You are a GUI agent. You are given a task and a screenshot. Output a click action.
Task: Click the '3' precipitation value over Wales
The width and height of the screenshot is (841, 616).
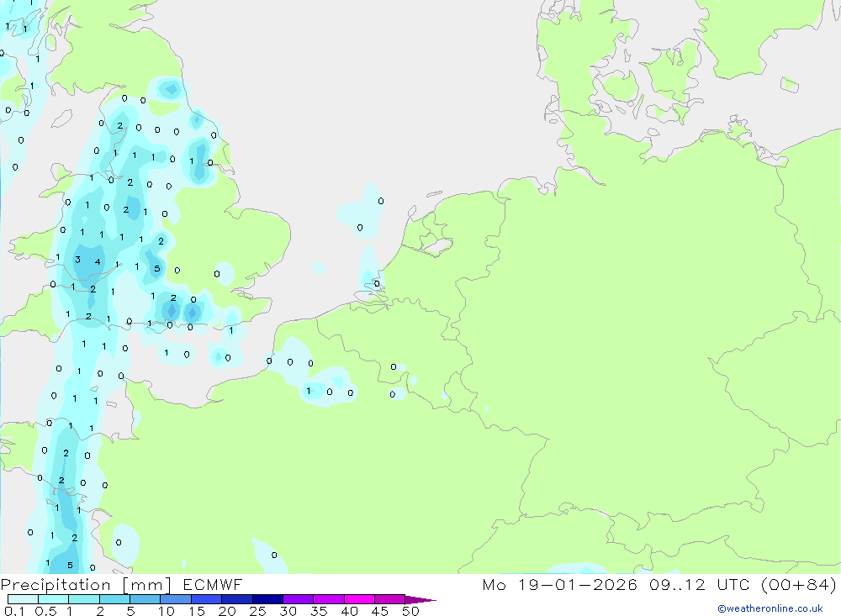tap(77, 260)
